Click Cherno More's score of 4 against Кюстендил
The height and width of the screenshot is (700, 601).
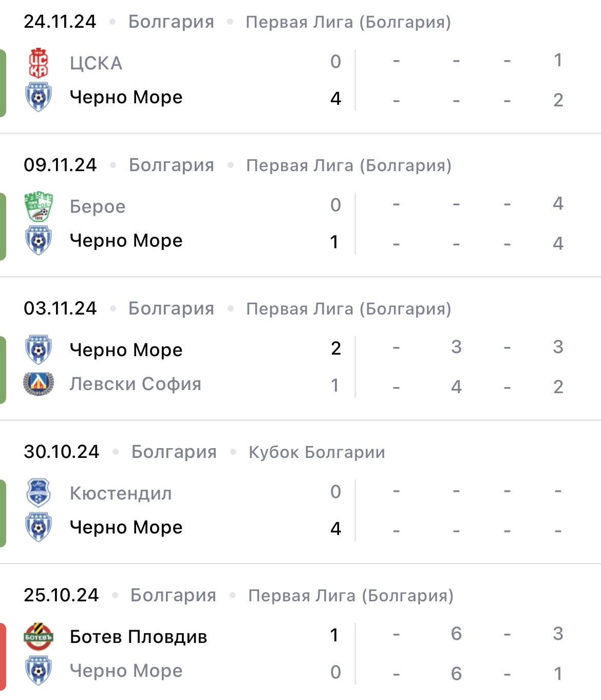click(x=335, y=528)
